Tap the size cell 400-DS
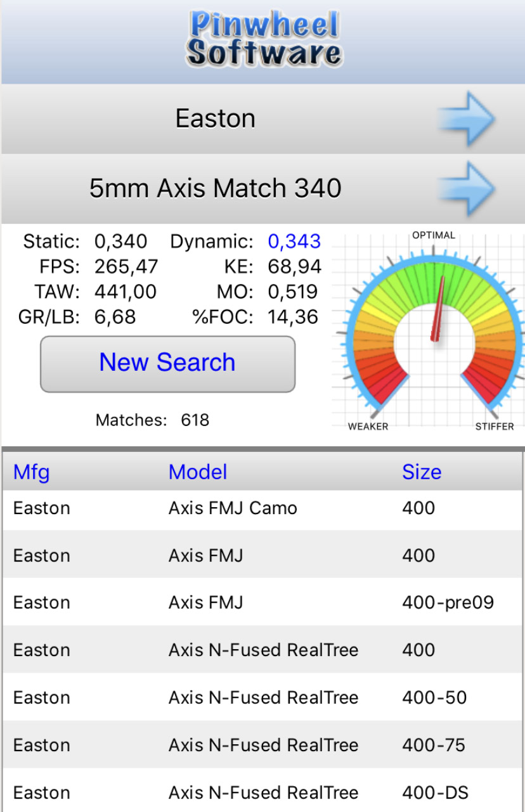 435,792
